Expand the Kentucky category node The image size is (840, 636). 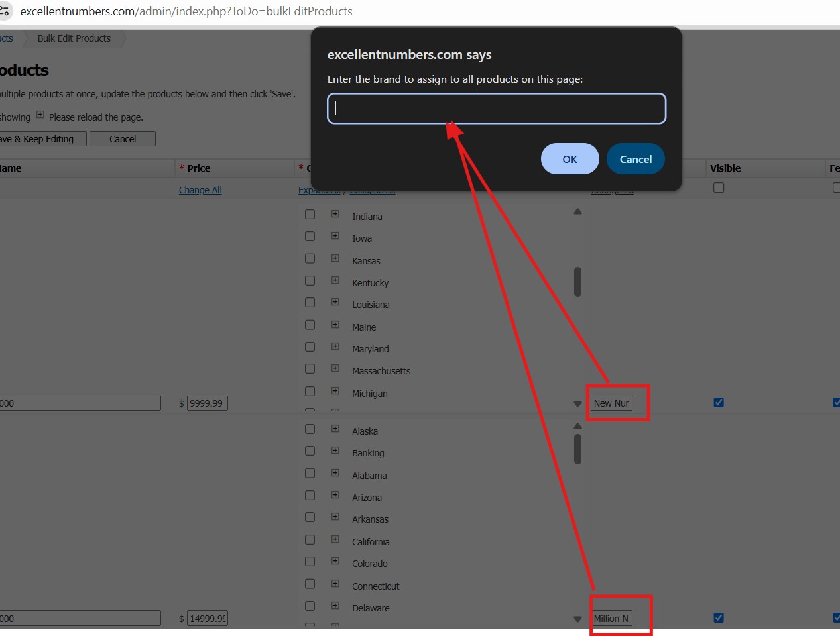click(335, 280)
